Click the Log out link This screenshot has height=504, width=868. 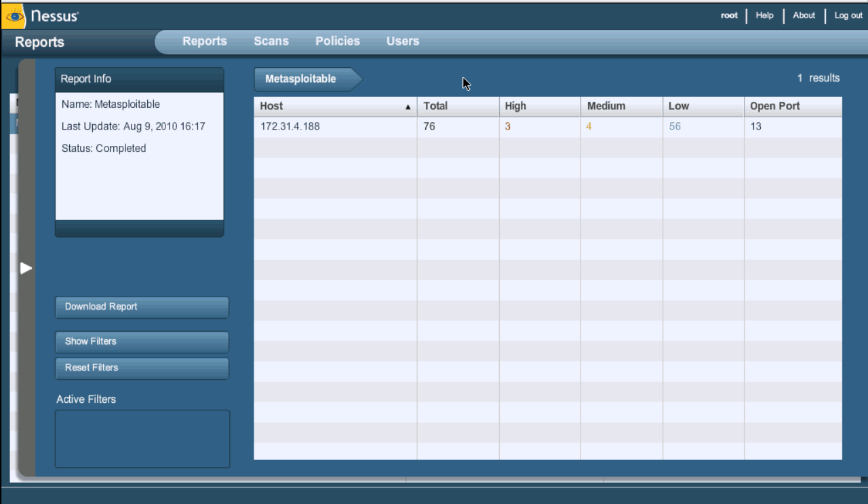click(848, 16)
